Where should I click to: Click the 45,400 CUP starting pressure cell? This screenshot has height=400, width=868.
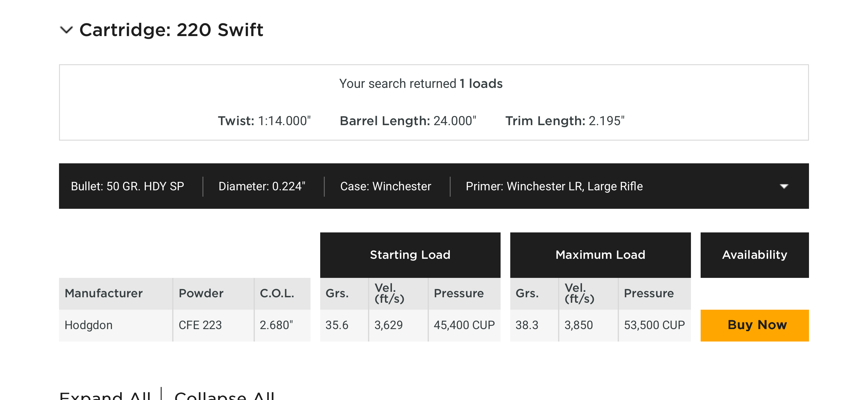[464, 325]
